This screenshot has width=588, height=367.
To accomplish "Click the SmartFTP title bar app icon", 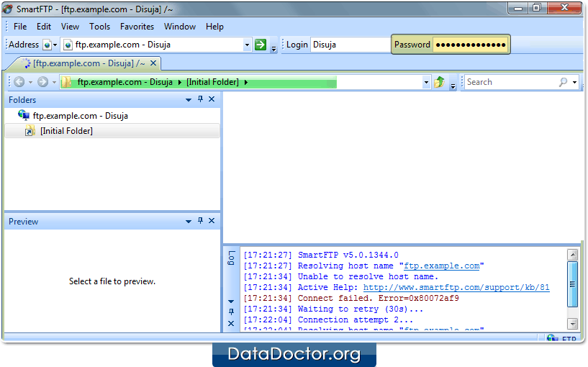I will pyautogui.click(x=7, y=9).
